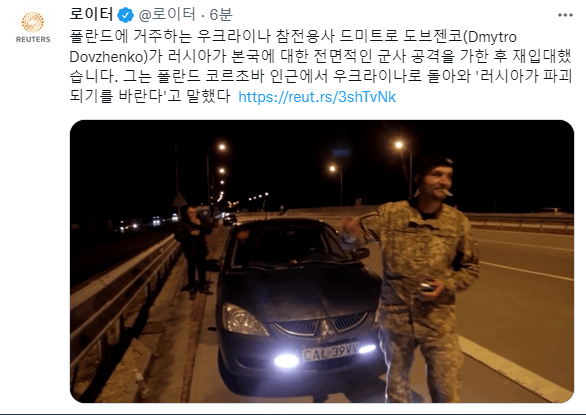Open the tweet via the 6분 timestamp
This screenshot has width=586, height=415.
tap(221, 15)
